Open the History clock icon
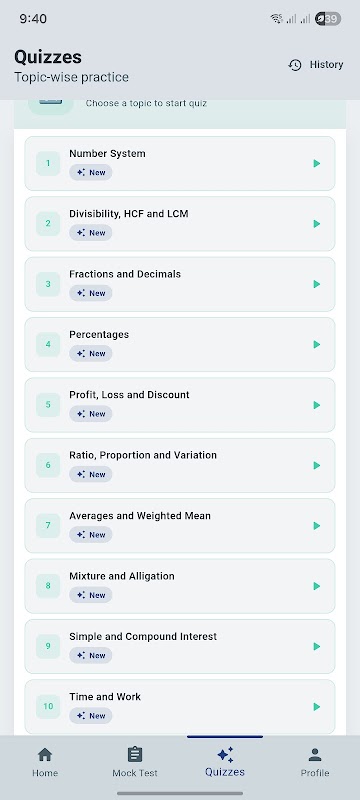The width and height of the screenshot is (360, 800). (295, 65)
